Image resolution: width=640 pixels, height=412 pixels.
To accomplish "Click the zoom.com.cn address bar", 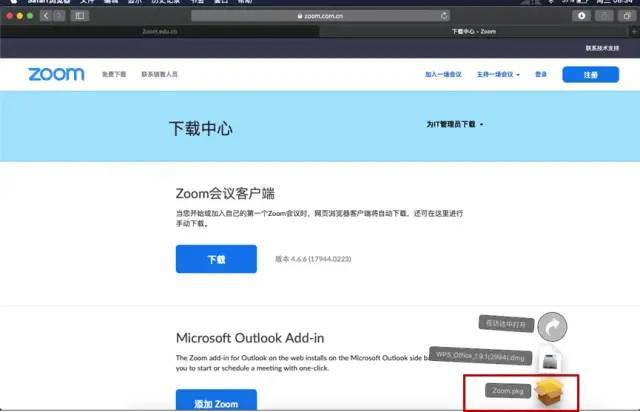I will [320, 17].
